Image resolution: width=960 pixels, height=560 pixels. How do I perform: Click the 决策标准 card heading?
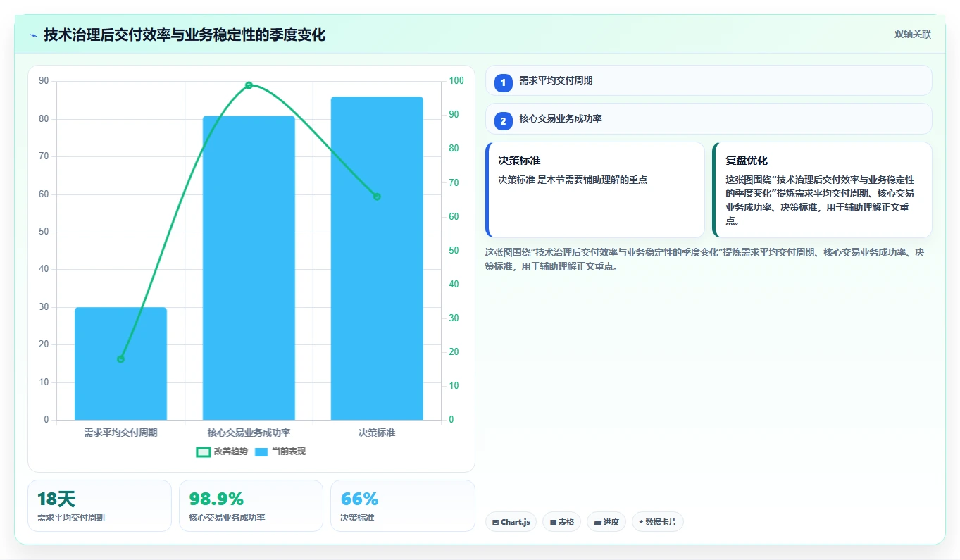519,161
